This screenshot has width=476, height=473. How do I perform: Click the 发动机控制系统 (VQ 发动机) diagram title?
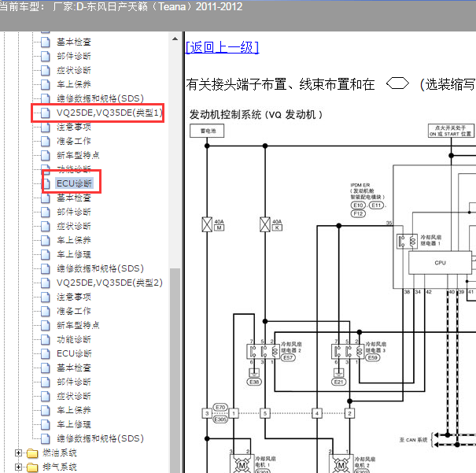pos(256,115)
